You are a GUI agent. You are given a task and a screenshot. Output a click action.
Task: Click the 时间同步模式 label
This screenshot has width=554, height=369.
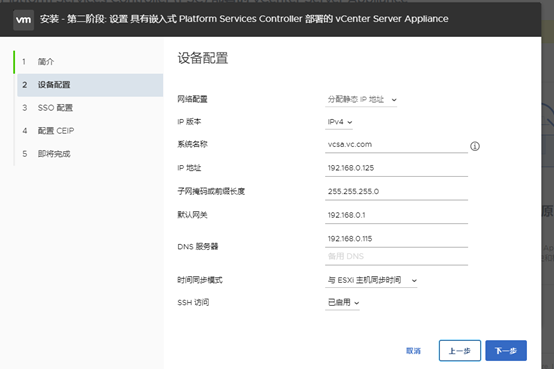point(200,280)
